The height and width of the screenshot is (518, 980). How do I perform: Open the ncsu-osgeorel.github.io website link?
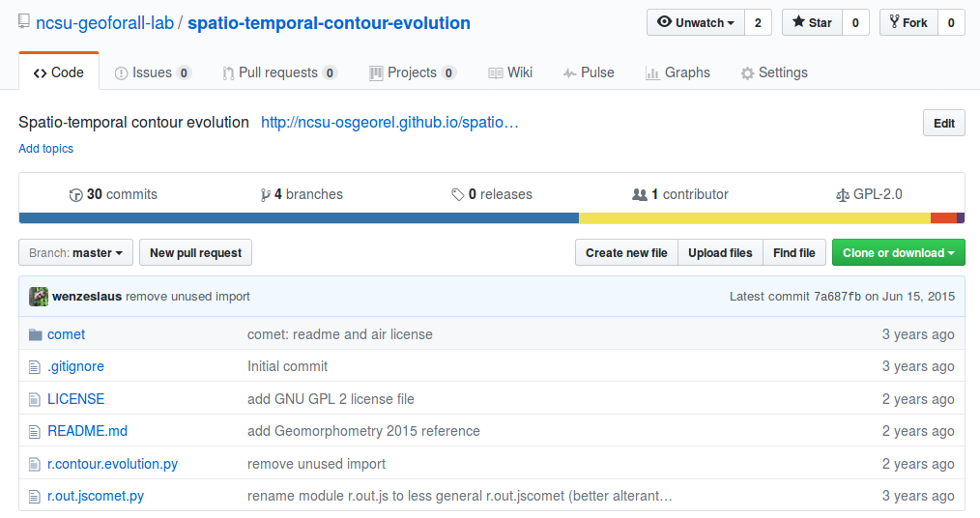pyautogui.click(x=390, y=123)
